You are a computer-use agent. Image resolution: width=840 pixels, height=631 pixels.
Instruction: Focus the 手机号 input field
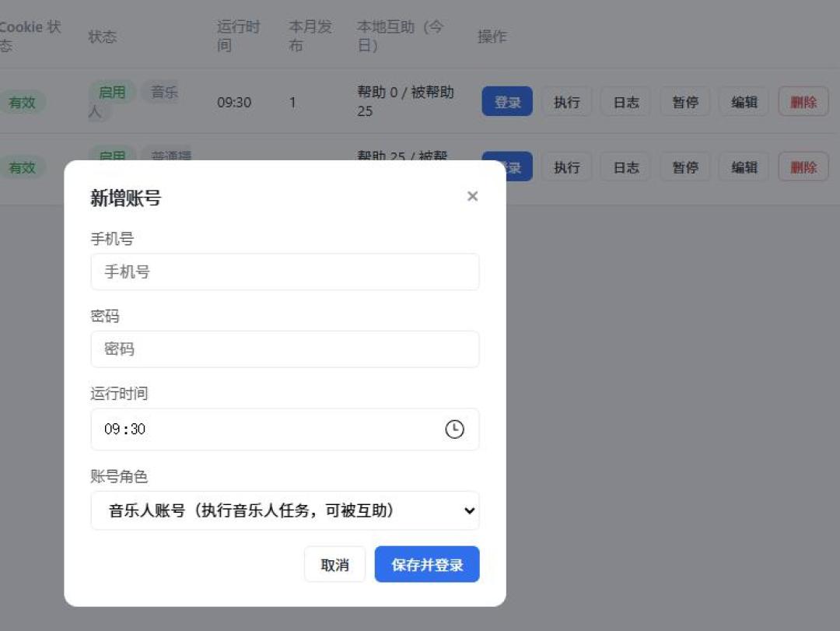point(285,272)
